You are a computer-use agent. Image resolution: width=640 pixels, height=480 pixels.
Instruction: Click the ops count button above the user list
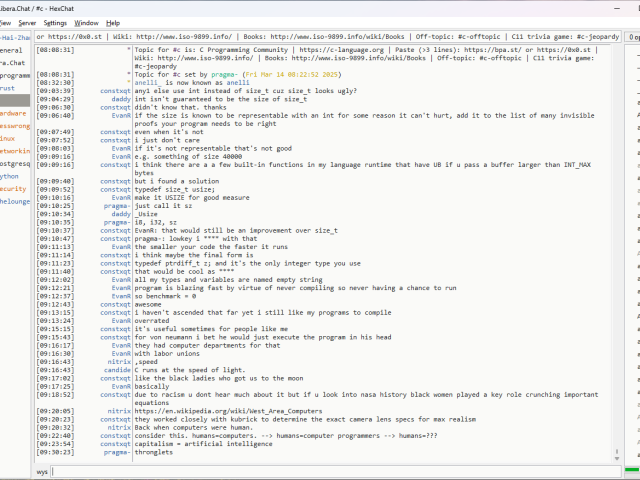pyautogui.click(x=632, y=37)
